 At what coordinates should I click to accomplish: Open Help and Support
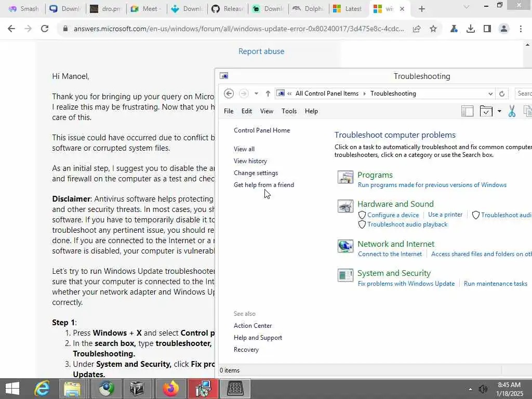tap(258, 338)
